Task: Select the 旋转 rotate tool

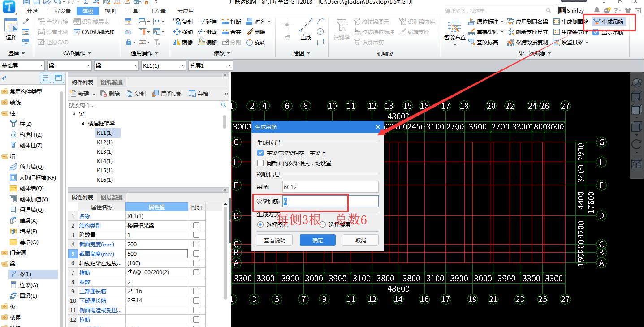Action: pos(255,42)
